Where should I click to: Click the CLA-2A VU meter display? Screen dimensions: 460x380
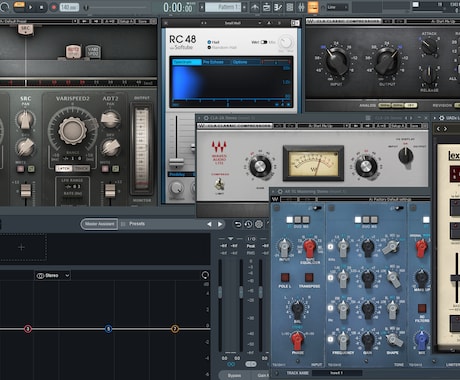pos(313,164)
